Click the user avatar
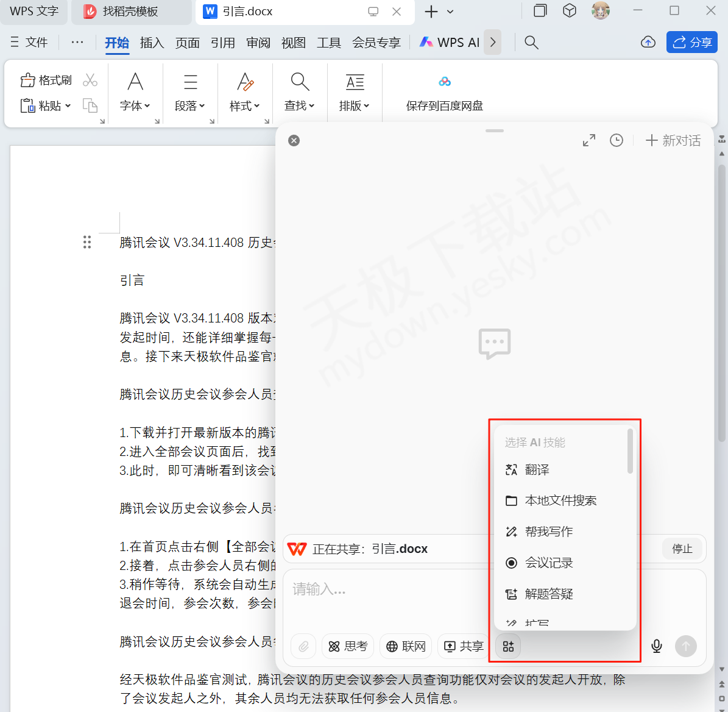 tap(600, 11)
